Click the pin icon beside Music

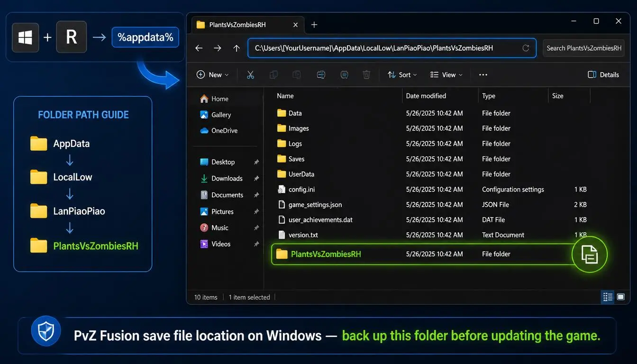(256, 227)
